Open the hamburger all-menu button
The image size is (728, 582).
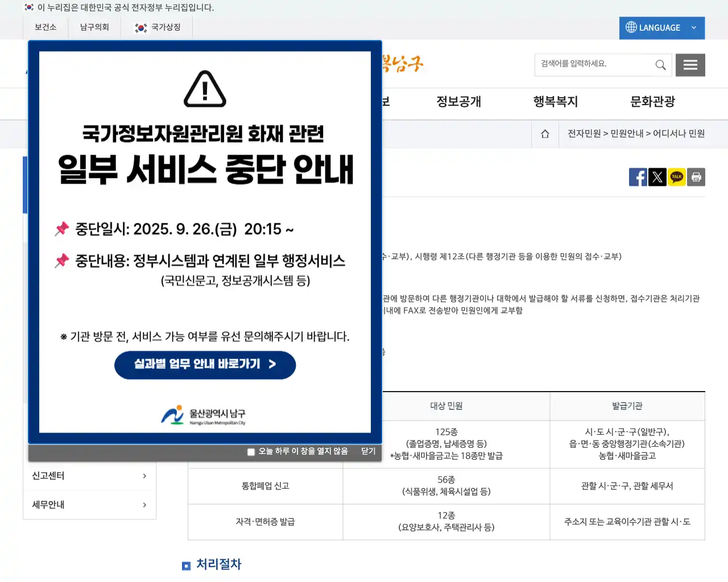point(690,65)
